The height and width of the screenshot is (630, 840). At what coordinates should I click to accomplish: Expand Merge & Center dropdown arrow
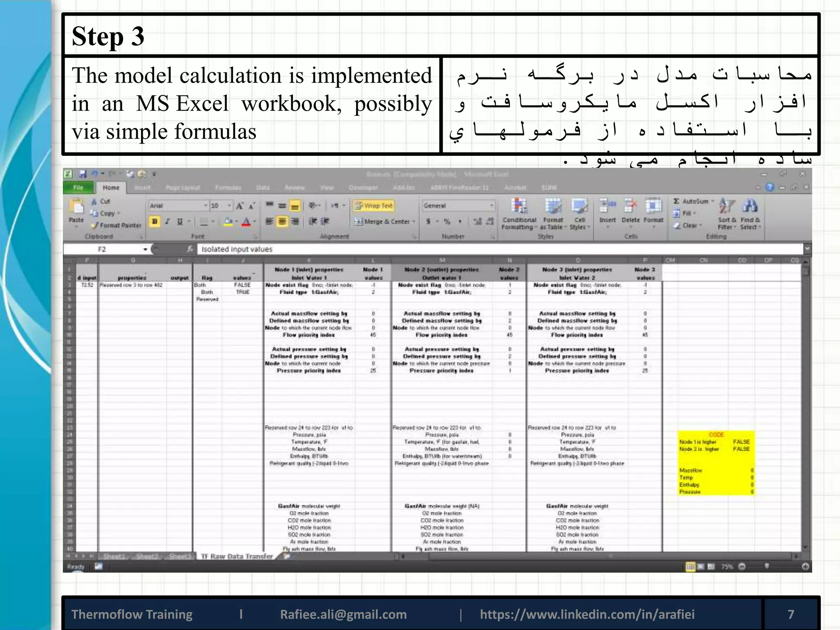coord(414,222)
